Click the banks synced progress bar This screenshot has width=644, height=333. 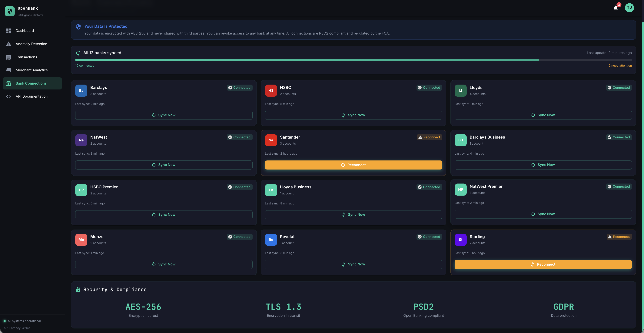coord(353,60)
